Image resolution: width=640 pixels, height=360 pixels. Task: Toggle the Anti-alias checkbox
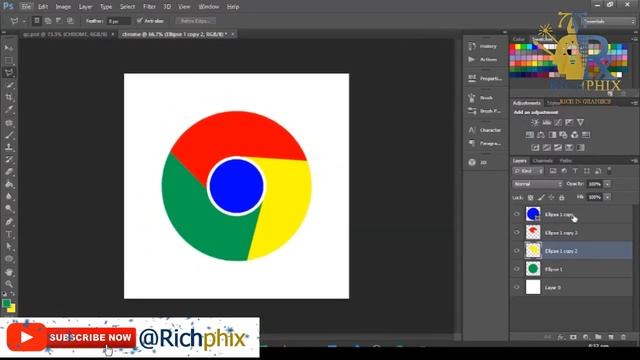(140, 20)
